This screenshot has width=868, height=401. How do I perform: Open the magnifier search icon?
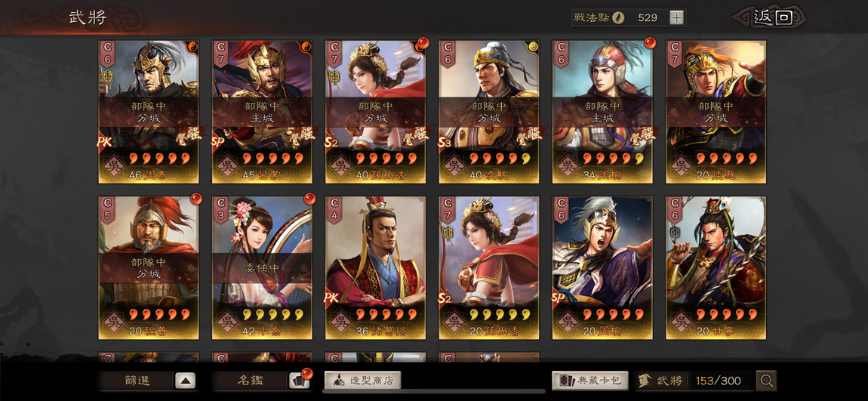pos(767,381)
